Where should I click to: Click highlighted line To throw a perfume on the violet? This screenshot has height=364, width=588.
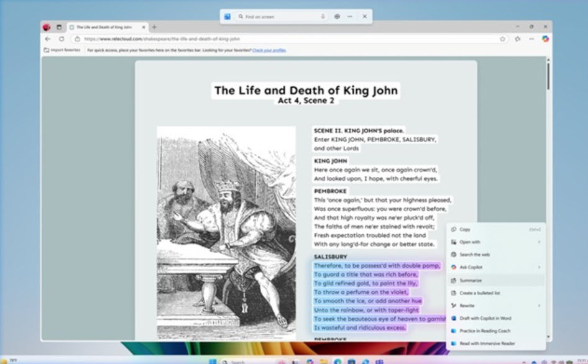tap(361, 293)
